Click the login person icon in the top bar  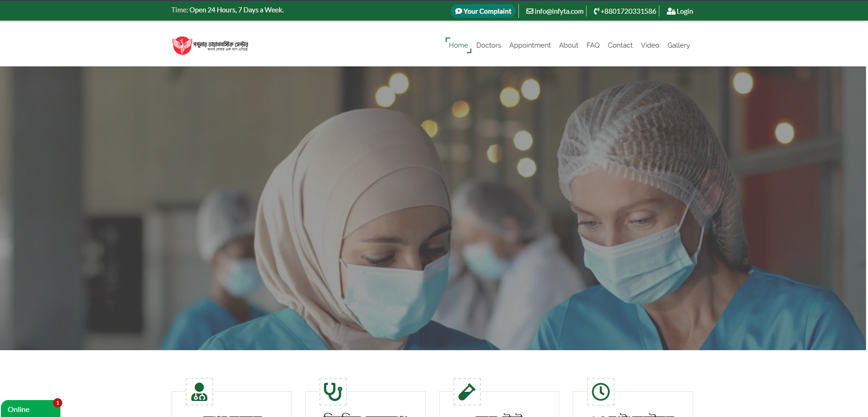pos(670,11)
